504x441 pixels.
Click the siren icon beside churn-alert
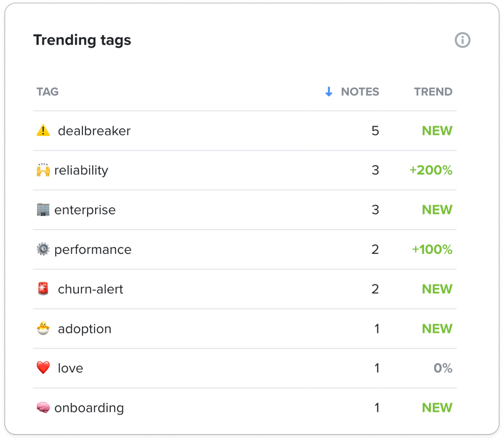(43, 289)
